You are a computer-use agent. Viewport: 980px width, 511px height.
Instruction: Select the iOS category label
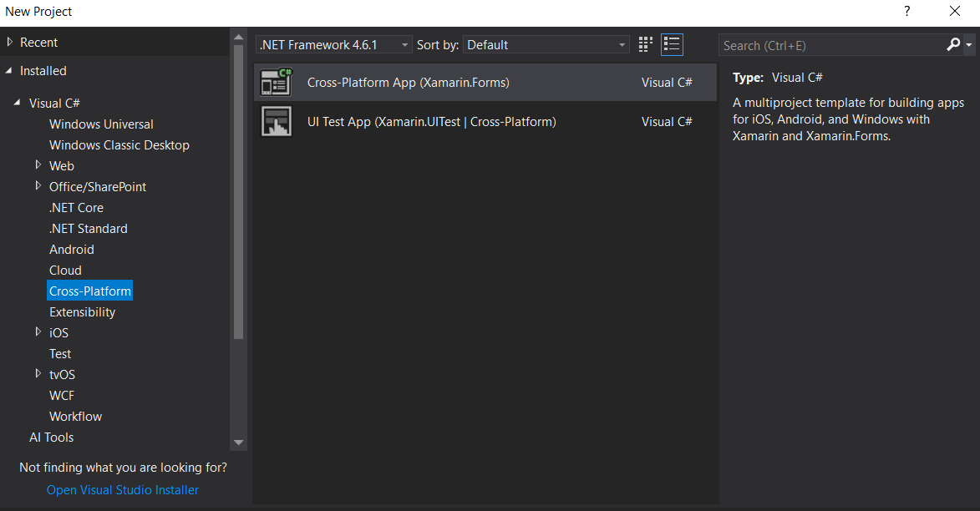tap(58, 332)
